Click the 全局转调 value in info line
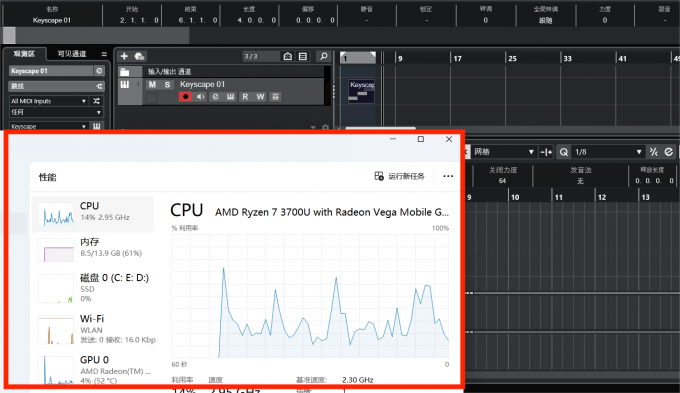Viewport: 680px width, 393px height. [x=545, y=20]
